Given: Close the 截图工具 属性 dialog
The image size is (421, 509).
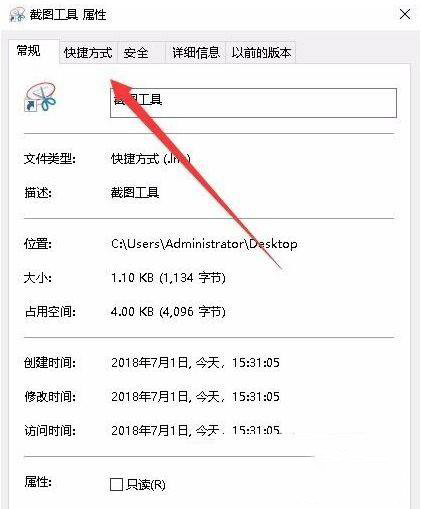Looking at the screenshot, I should (405, 14).
